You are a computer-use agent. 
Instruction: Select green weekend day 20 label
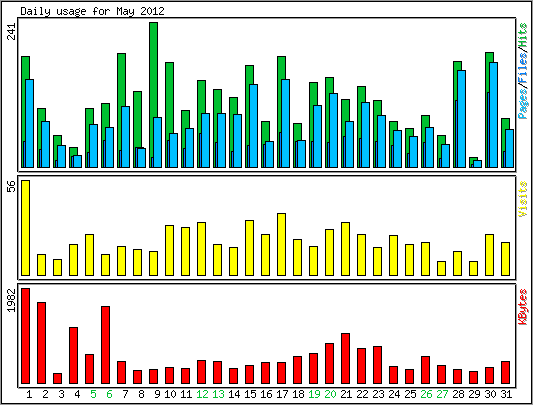330,394
